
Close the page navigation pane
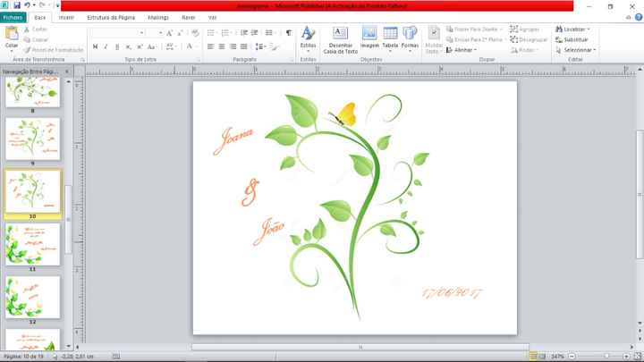click(x=67, y=72)
